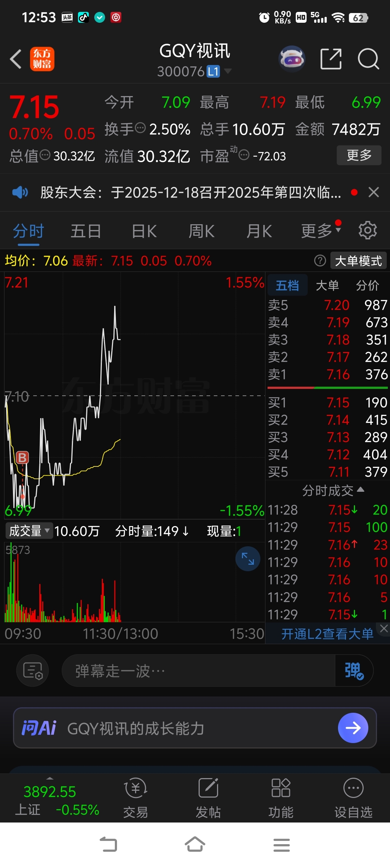Switch to the 五日 chart tab

[86, 231]
